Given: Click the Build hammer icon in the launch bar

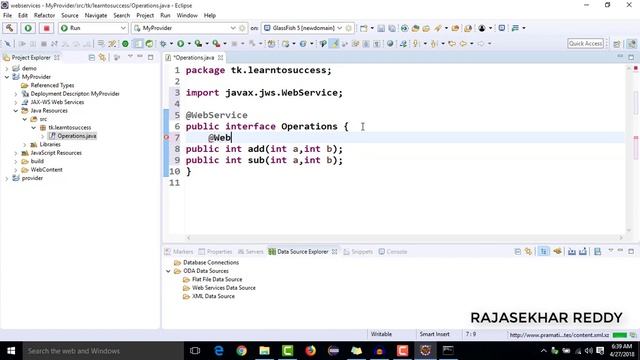Looking at the screenshot, I should coord(10,28).
